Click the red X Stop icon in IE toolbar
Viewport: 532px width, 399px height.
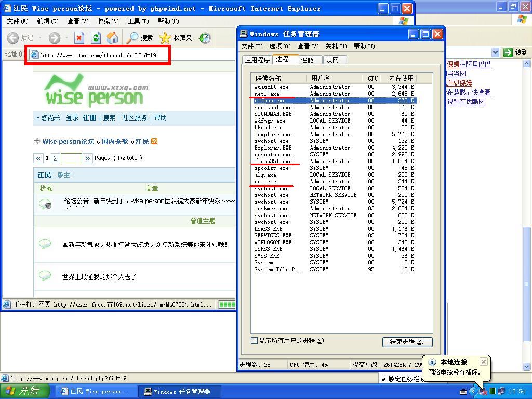pyautogui.click(x=79, y=37)
